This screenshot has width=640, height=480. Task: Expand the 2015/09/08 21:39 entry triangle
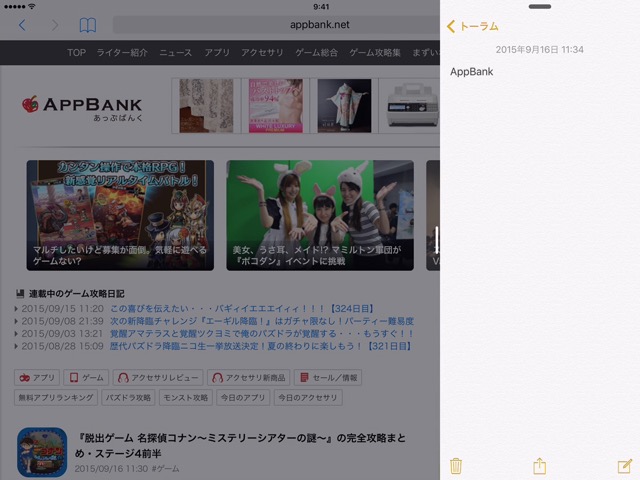click(x=16, y=322)
